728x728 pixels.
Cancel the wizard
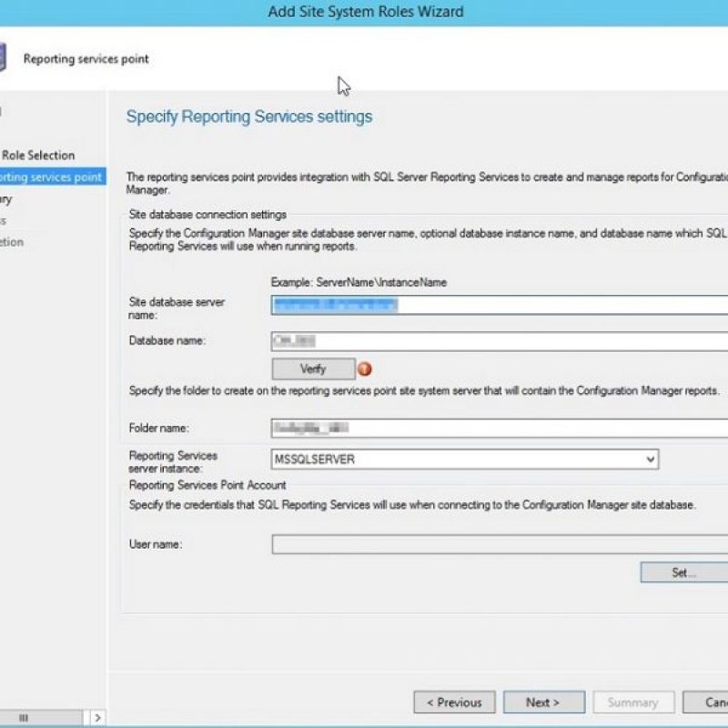click(x=716, y=703)
